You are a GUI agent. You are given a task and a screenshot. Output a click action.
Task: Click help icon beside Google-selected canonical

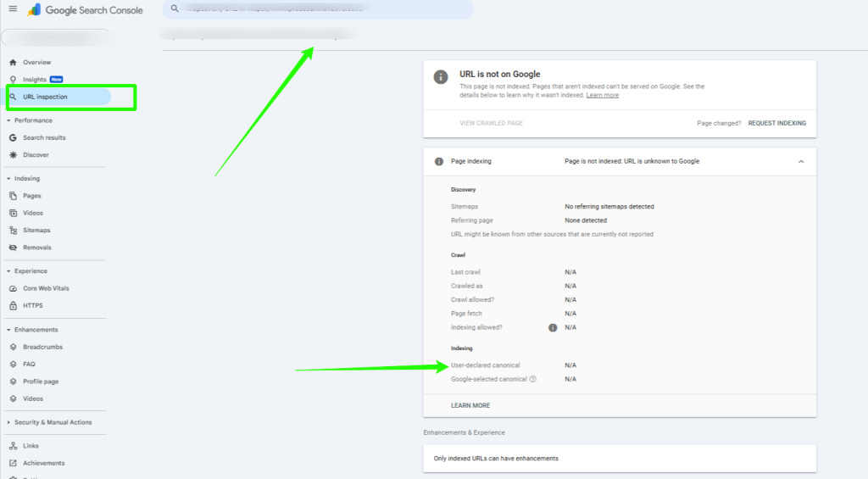532,379
